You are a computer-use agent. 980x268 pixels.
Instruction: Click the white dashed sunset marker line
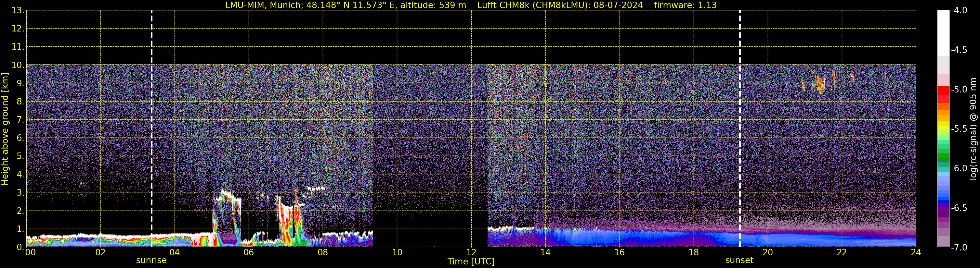point(740,129)
